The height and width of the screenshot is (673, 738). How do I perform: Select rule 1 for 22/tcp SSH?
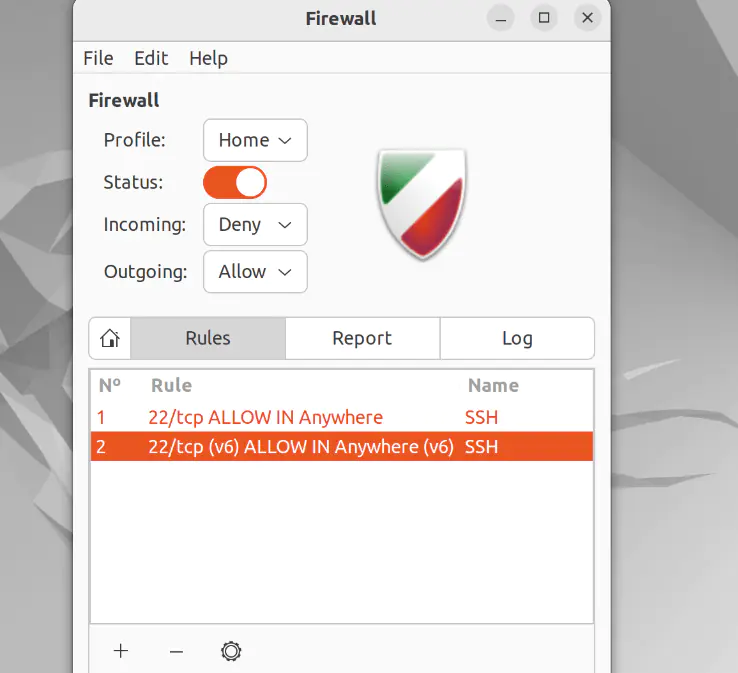[265, 417]
